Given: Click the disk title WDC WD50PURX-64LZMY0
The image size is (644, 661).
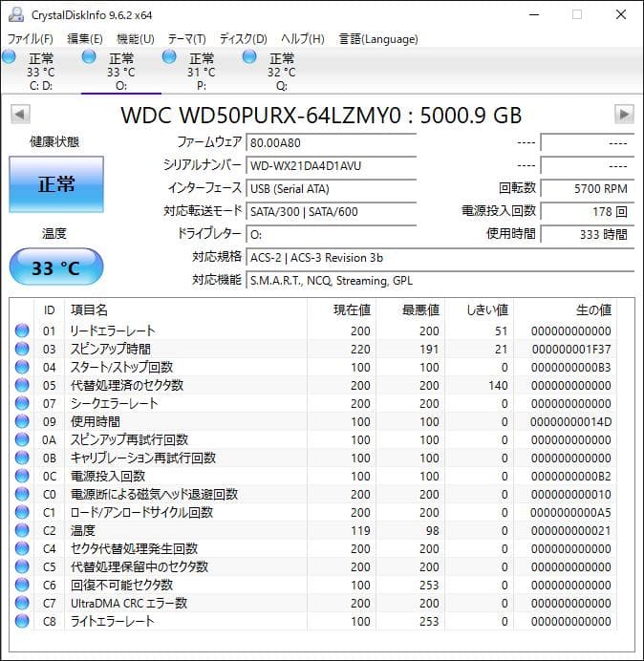Looking at the screenshot, I should click(260, 115).
